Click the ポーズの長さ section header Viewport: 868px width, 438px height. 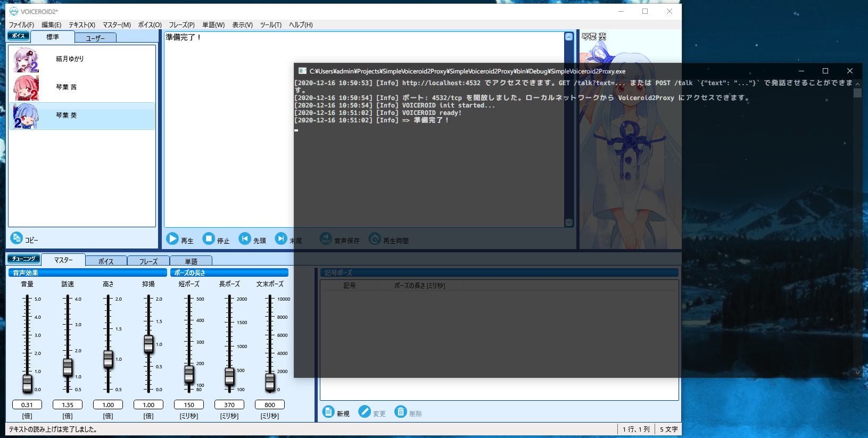click(229, 272)
